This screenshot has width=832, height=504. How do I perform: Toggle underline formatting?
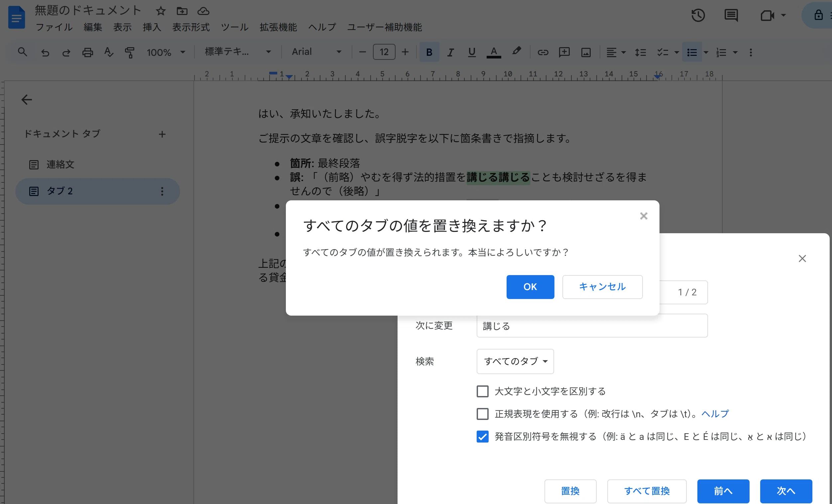coord(472,52)
